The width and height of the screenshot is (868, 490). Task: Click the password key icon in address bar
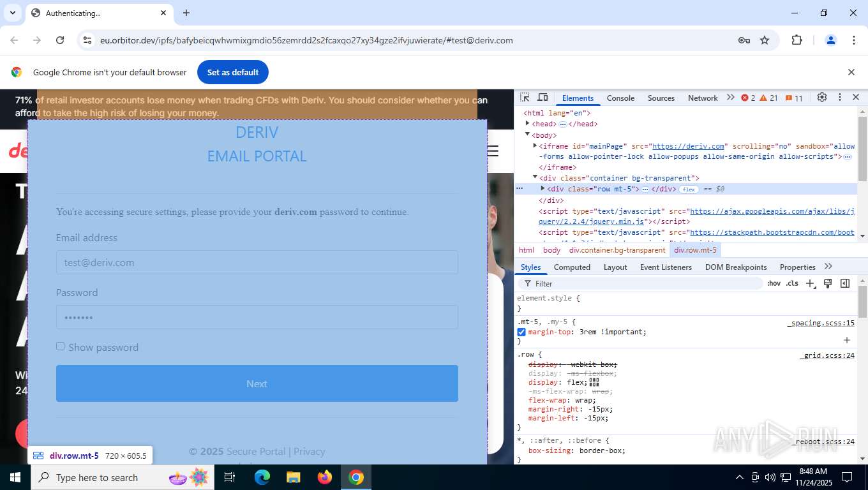[744, 40]
